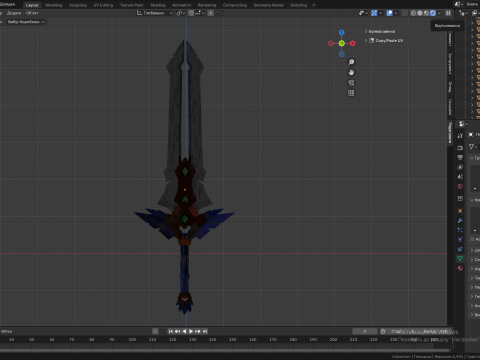480x360 pixels.
Task: Toggle X-ray mode button
Action: tap(405, 13)
